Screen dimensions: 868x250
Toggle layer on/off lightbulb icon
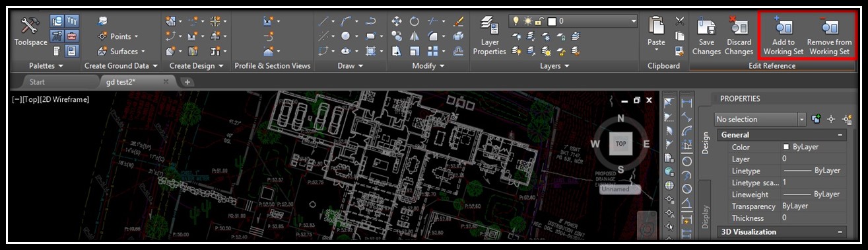(516, 21)
